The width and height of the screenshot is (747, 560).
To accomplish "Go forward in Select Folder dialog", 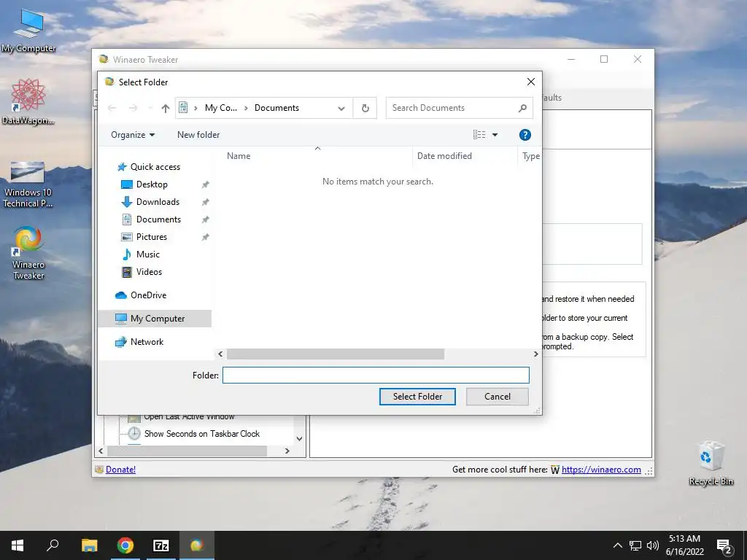I will coord(133,108).
